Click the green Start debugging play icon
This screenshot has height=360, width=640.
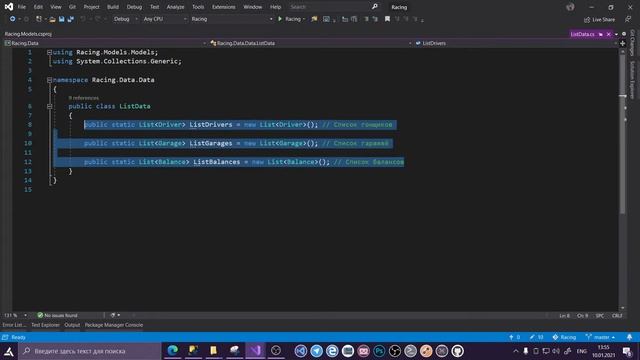point(280,19)
